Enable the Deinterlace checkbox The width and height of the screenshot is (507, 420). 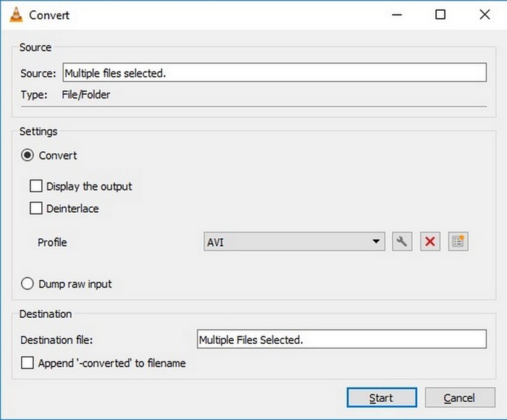(36, 209)
